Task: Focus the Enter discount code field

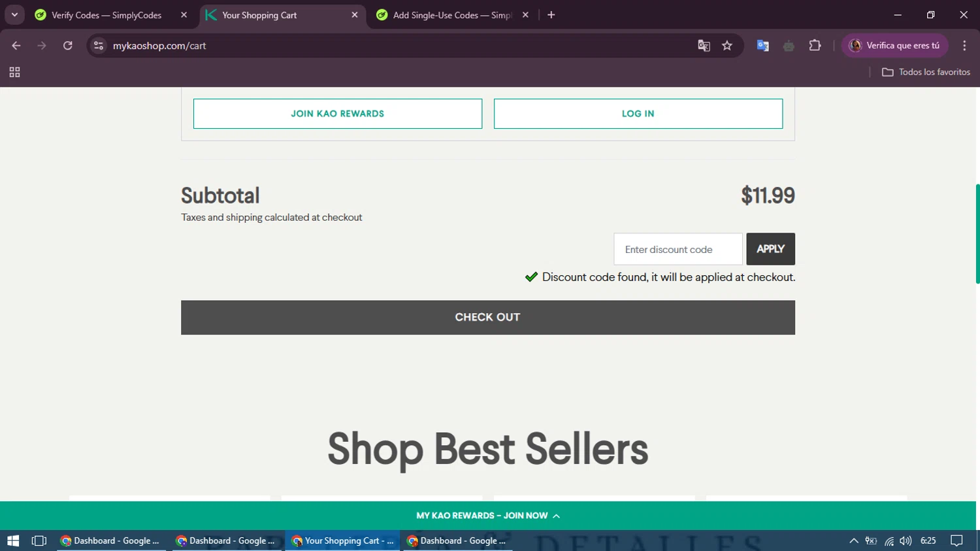Action: coord(678,250)
